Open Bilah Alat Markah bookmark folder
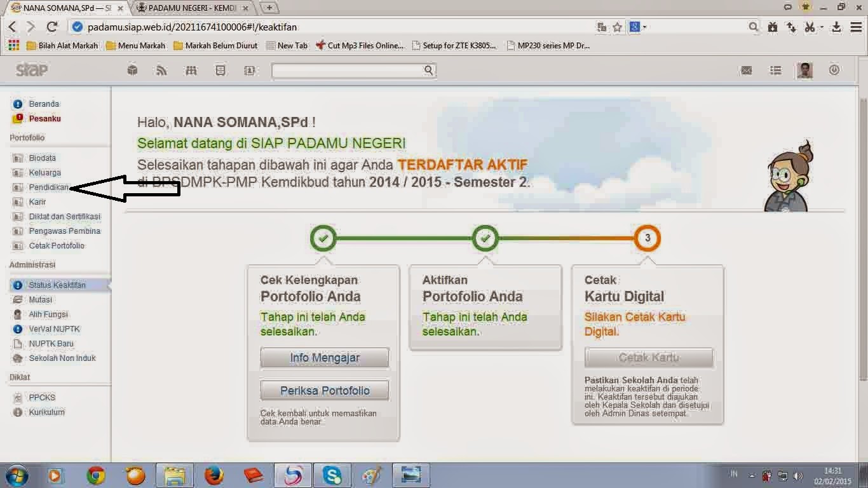This screenshot has height=488, width=868. point(62,45)
